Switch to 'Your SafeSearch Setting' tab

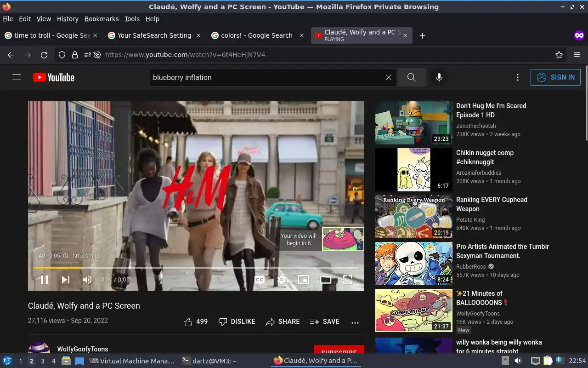pos(154,35)
